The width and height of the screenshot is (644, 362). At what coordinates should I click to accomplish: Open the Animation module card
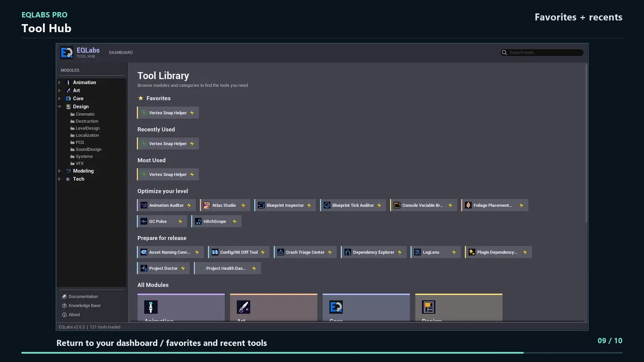pos(181,307)
